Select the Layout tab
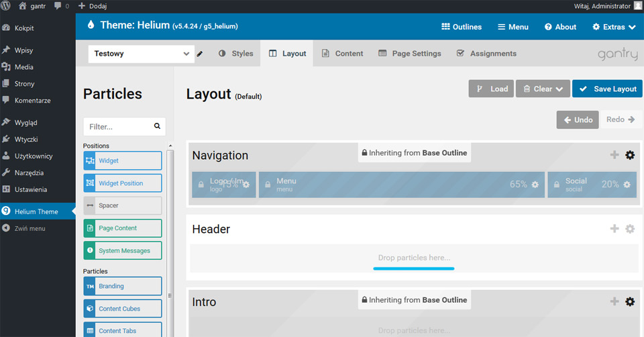The width and height of the screenshot is (644, 337). click(x=287, y=54)
